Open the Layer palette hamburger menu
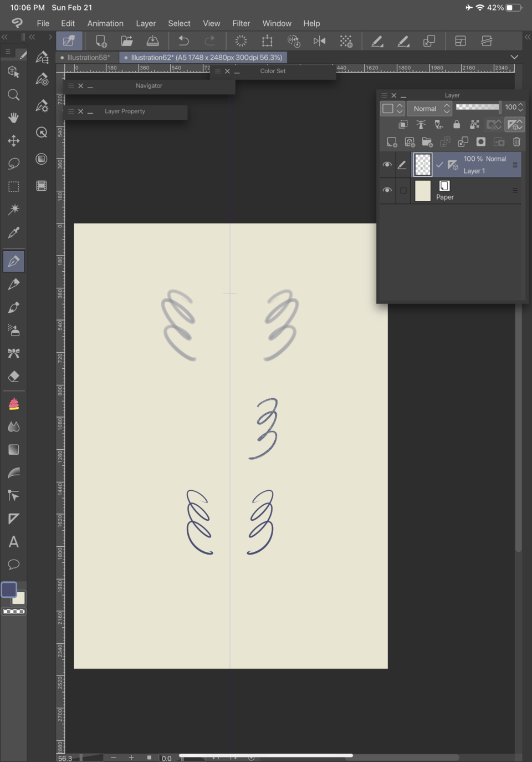This screenshot has height=762, width=532. coord(384,95)
